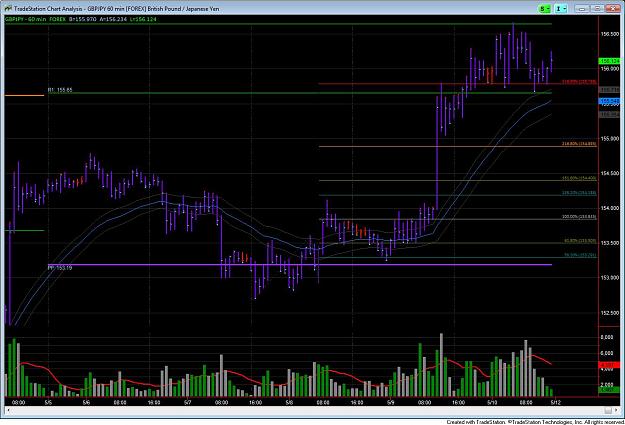Click the green 156.124 current price marker
The width and height of the screenshot is (625, 425).
click(609, 61)
